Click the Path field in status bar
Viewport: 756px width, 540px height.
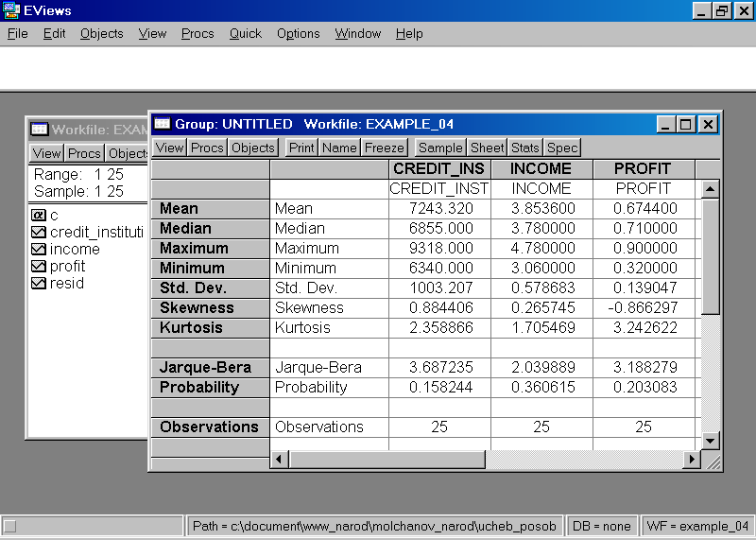point(374,526)
